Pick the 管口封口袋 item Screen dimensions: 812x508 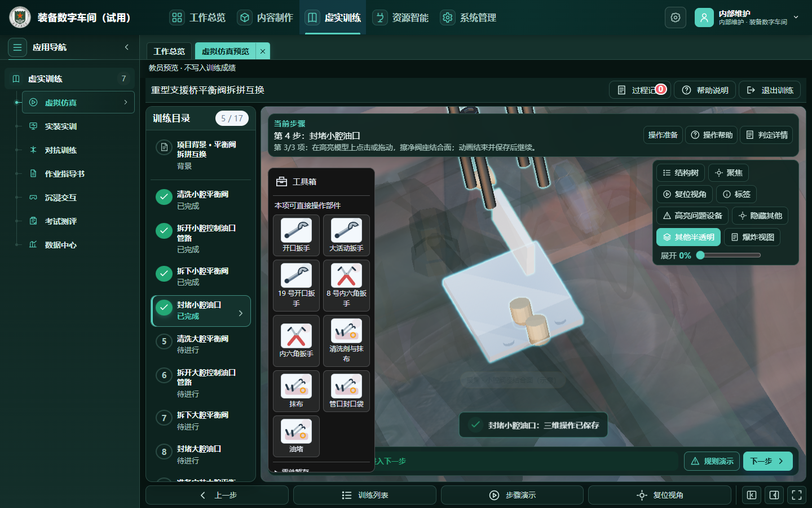(x=346, y=391)
